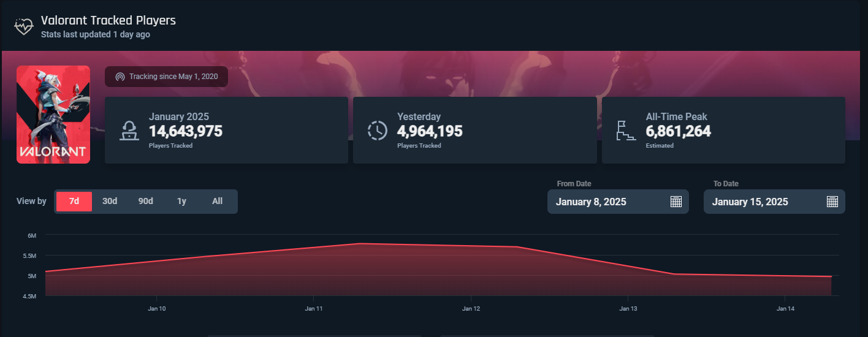This screenshot has height=337, width=868.
Task: Click the Jan 13 label on chart axis
Action: 628,309
